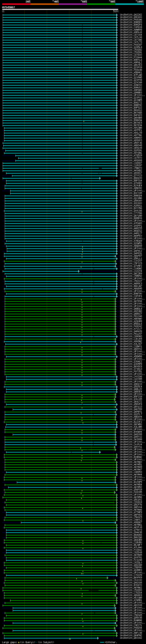The width and height of the screenshot is (146, 644).
Task: Click label UniRef100_Q2VCH9
Action: click(131, 83)
